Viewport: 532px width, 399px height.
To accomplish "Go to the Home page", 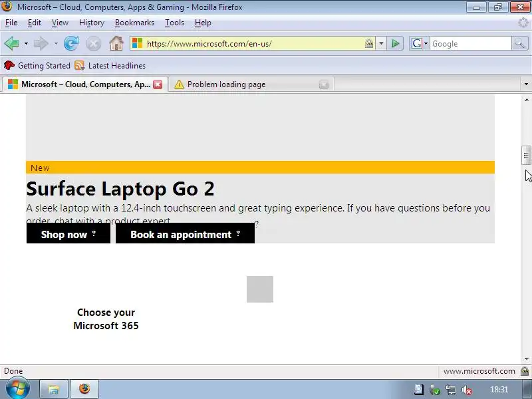I will [116, 43].
